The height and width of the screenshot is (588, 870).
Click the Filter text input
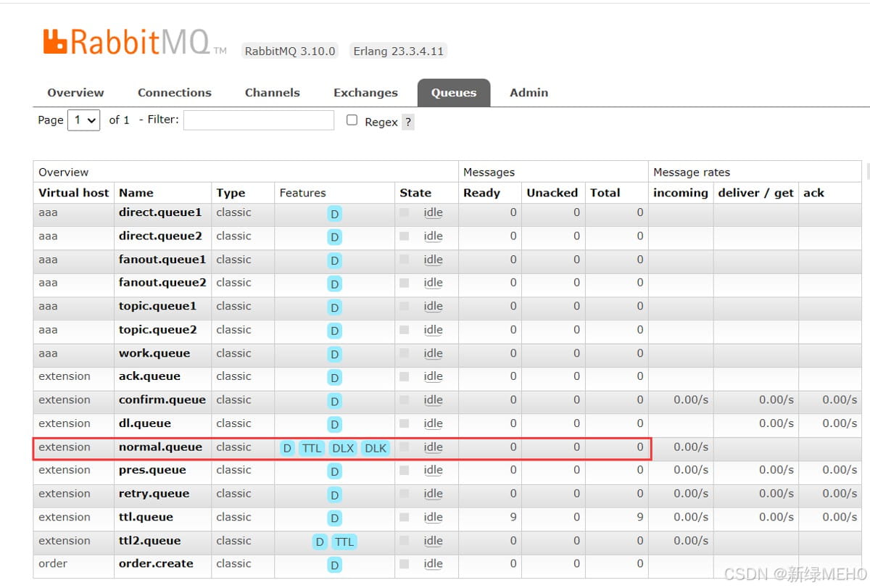coord(259,120)
